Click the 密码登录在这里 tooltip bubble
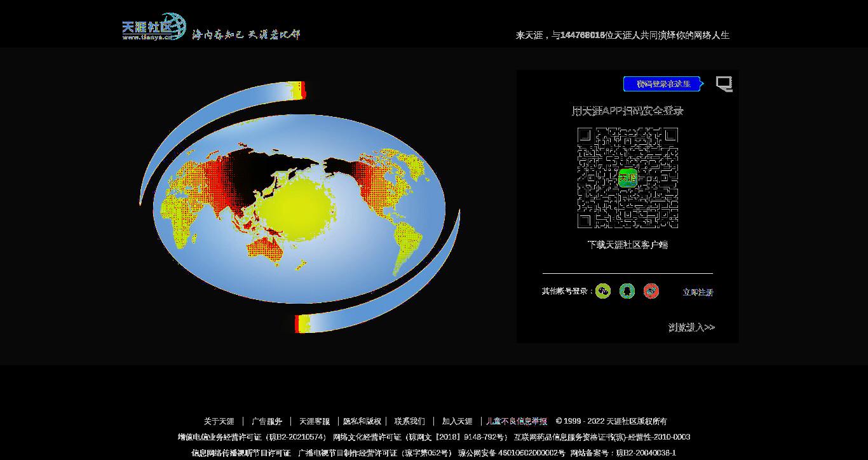 [x=663, y=84]
